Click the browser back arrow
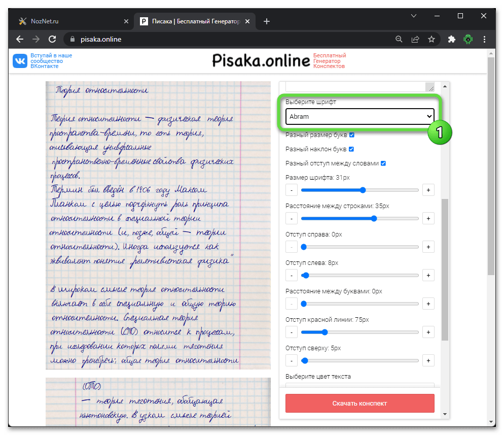This screenshot has height=435, width=504. pyautogui.click(x=20, y=39)
